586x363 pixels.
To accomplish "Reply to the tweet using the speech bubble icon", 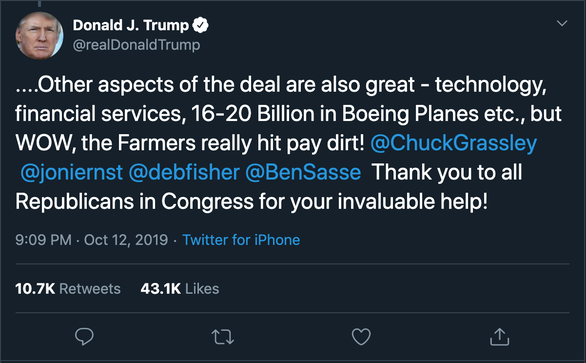I will (x=84, y=336).
